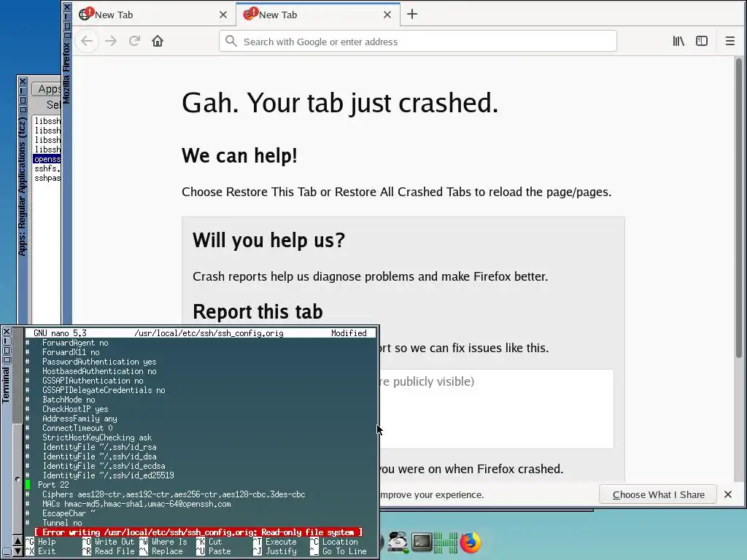Click Choose What I Share button
Image resolution: width=747 pixels, height=560 pixels.
(x=658, y=495)
